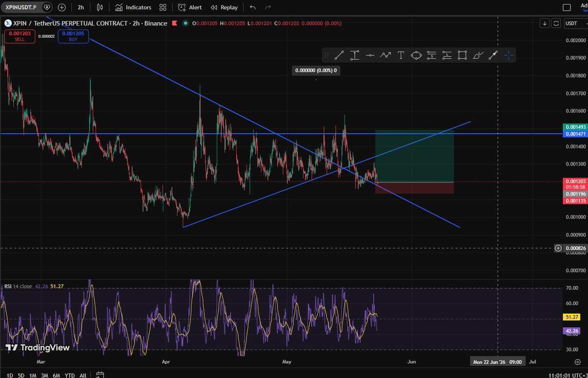Grab the favorites toolbar drag handle

coord(327,55)
